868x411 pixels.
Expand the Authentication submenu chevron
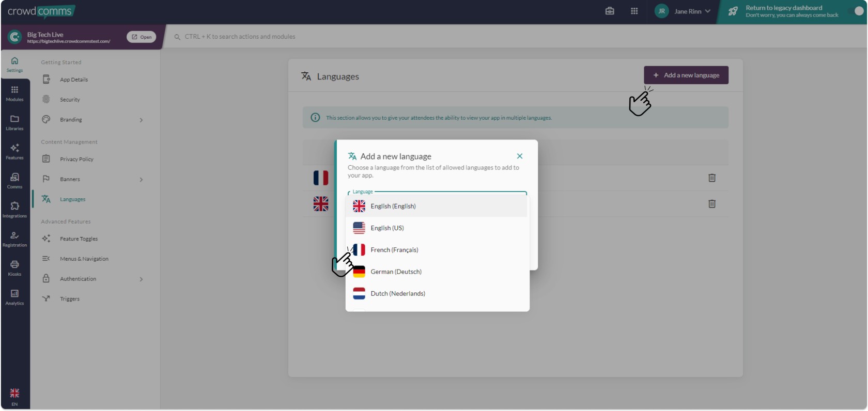(141, 279)
